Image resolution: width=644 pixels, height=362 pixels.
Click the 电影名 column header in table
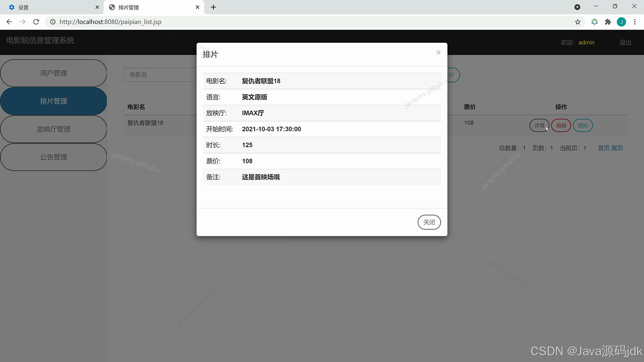[x=136, y=107]
